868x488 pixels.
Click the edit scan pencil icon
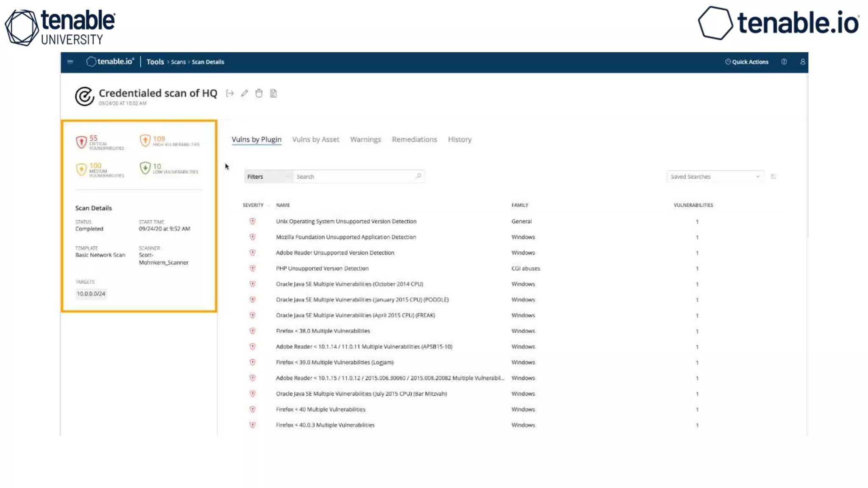245,94
